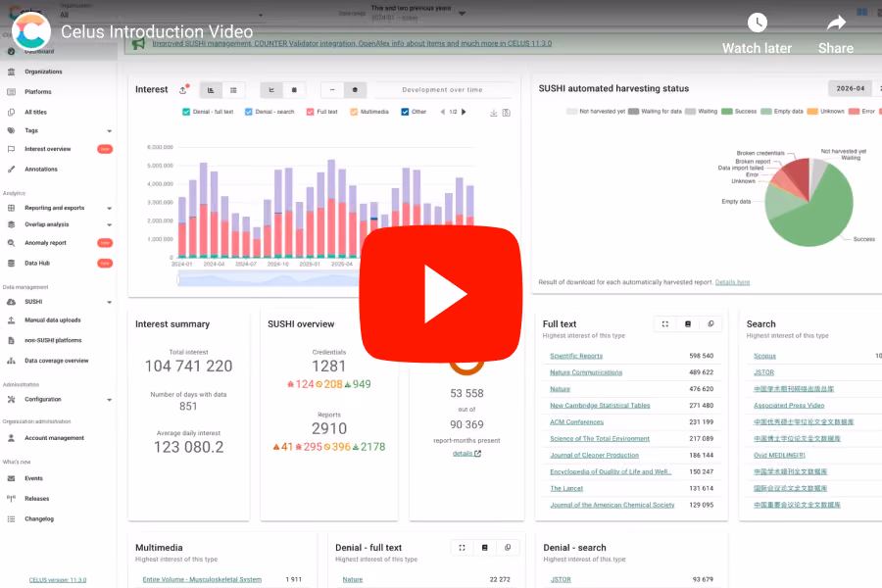Open the date range dropdown
Viewport: 882px width, 588px height.
(417, 13)
